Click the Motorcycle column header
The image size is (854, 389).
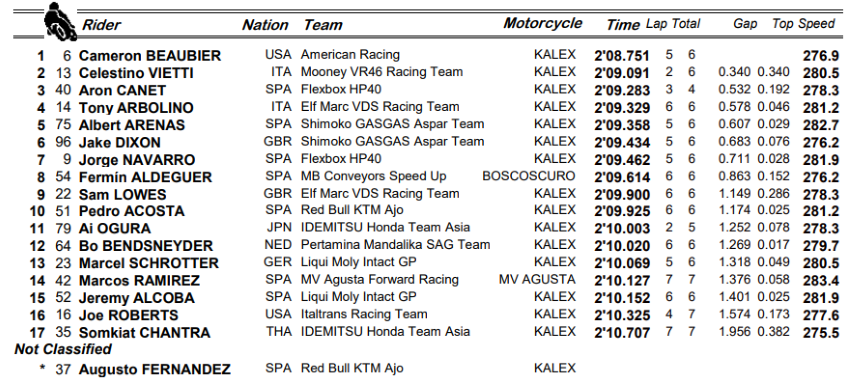pyautogui.click(x=542, y=23)
